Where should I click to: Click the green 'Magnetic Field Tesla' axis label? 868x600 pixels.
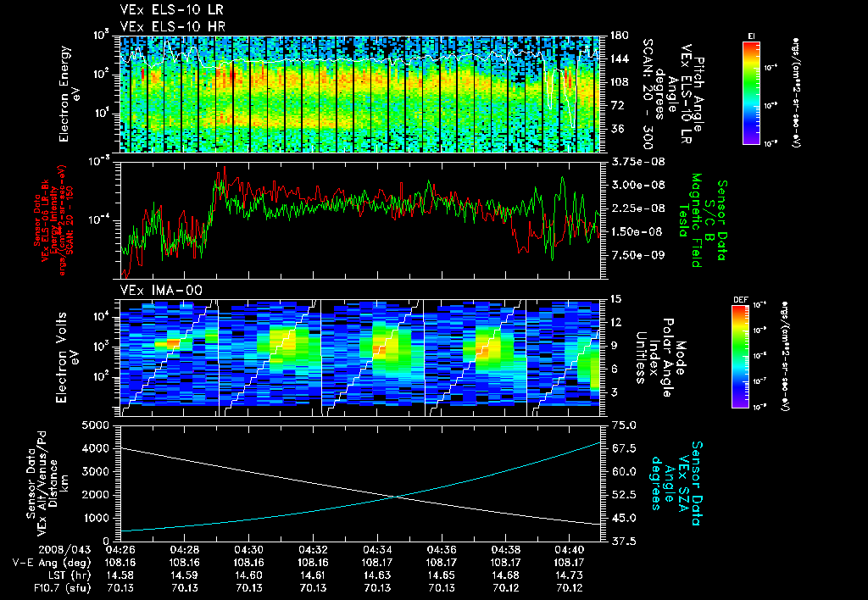[x=691, y=220]
